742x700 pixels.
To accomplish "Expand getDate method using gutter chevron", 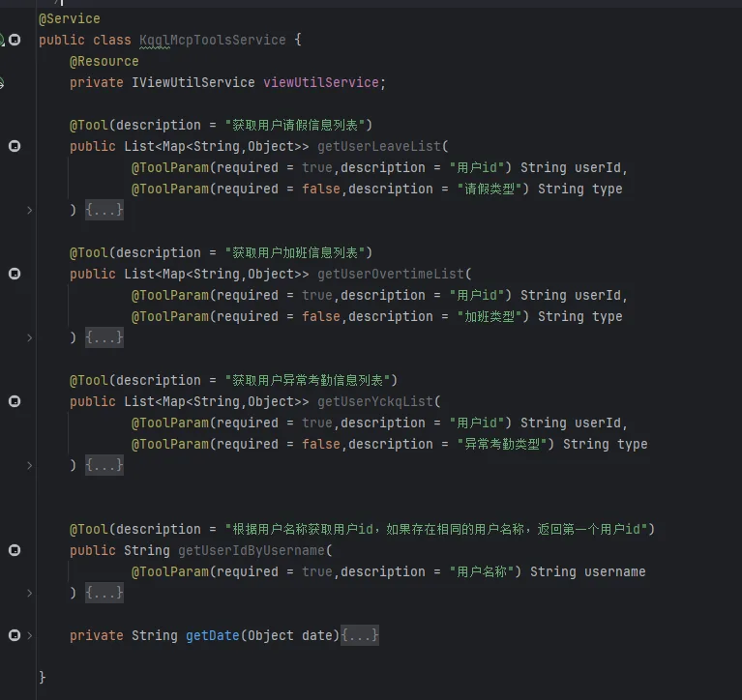I will tap(30, 635).
